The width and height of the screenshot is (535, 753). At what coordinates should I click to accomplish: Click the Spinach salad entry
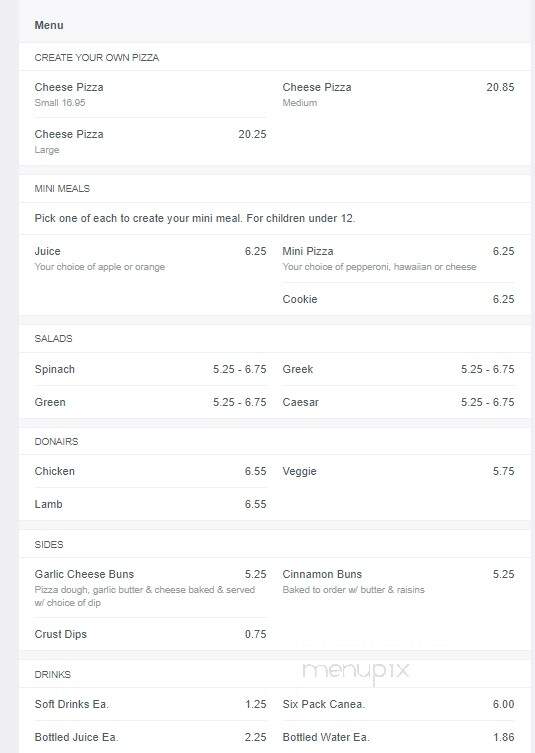pyautogui.click(x=150, y=369)
